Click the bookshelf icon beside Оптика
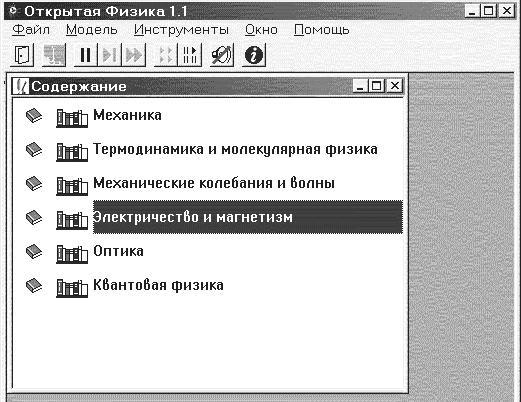 (x=72, y=254)
